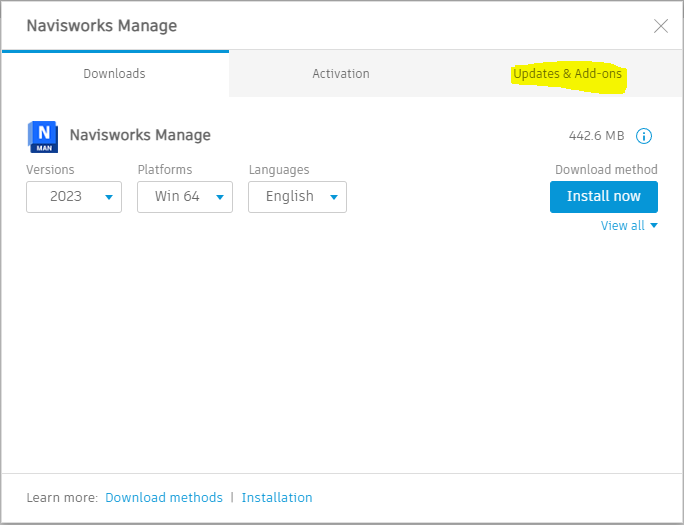684x525 pixels.
Task: Click the Platforms field label
Action: 165,170
